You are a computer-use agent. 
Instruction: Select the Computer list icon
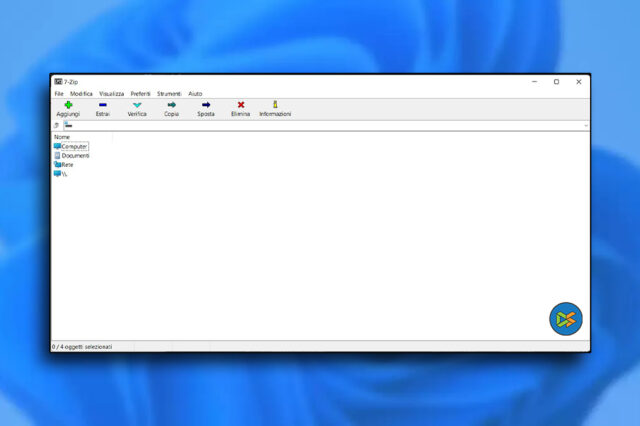tap(57, 146)
